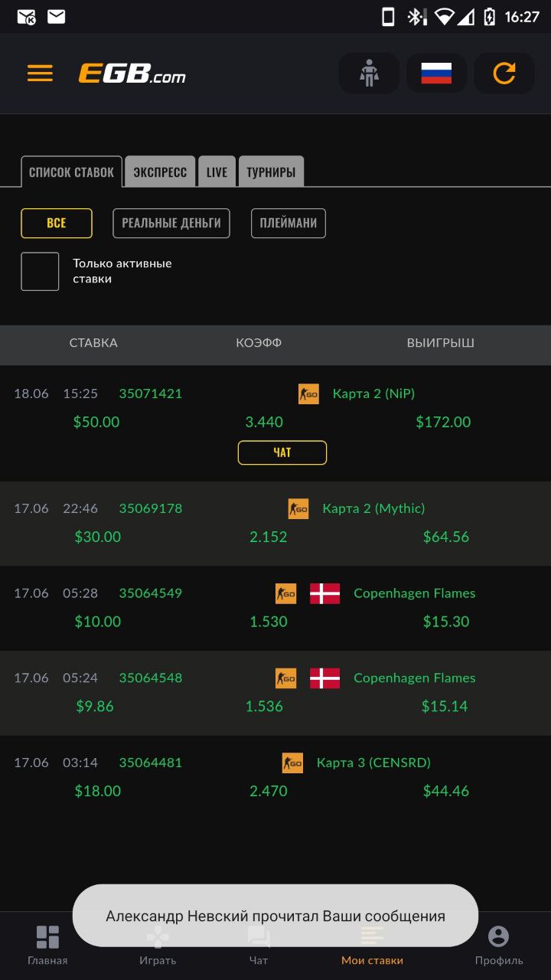The image size is (551, 980).
Task: Tap Denmark flag on bet 35064549
Action: (x=325, y=593)
